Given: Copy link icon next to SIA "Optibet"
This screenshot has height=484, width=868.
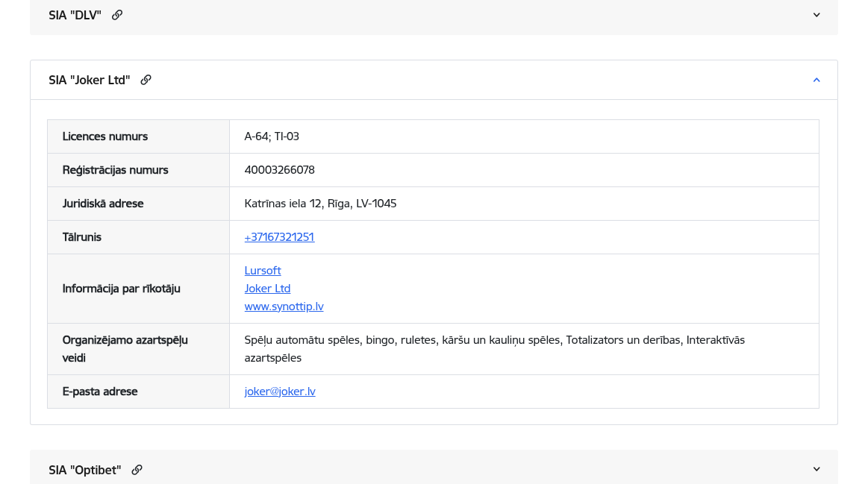Looking at the screenshot, I should point(137,470).
